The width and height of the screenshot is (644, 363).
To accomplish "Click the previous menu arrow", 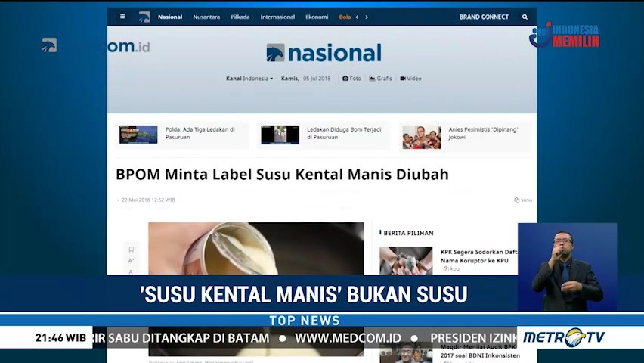I will click(x=357, y=17).
